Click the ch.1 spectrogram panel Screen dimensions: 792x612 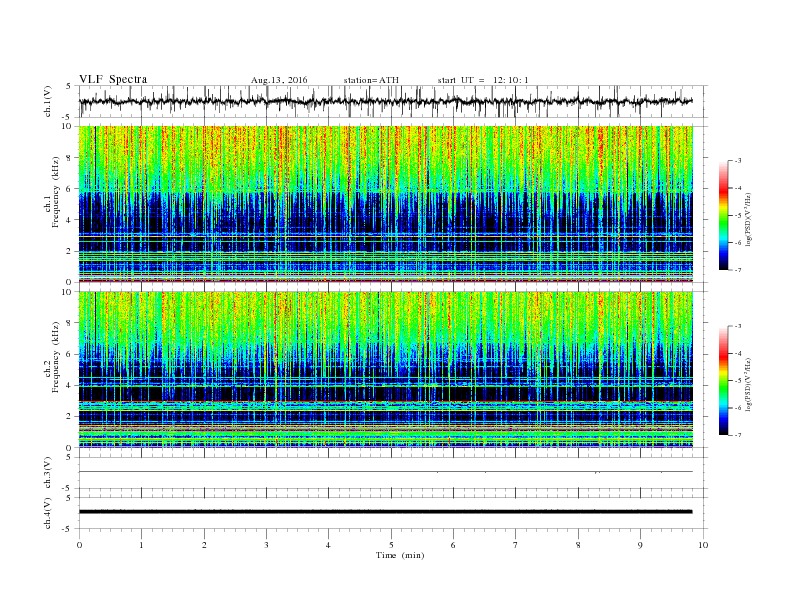coord(386,204)
